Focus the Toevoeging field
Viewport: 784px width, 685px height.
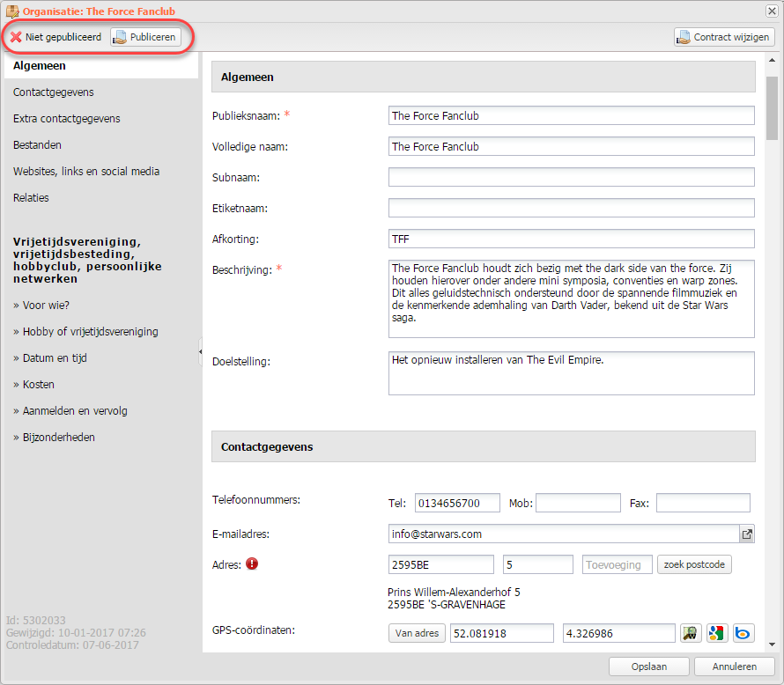[x=617, y=564]
